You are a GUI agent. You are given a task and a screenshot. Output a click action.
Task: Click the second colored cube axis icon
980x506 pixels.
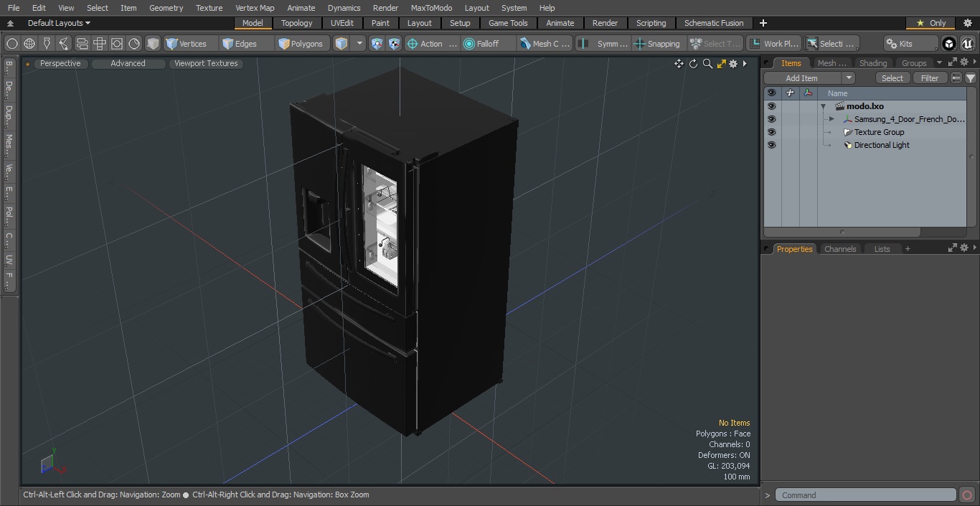pyautogui.click(x=394, y=44)
